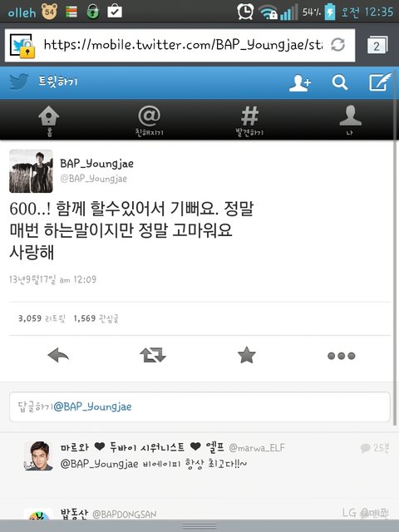Open browser tabs switcher showing 2

377,45
